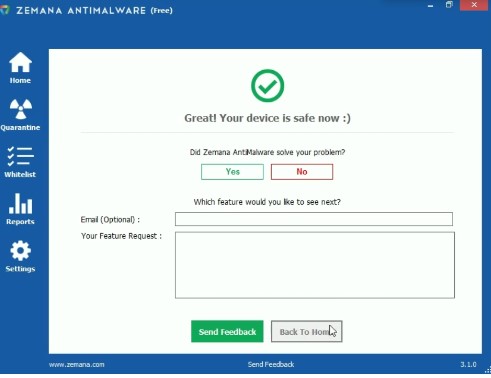Open the Home section in sidebar
This screenshot has width=491, height=378.
(20, 68)
